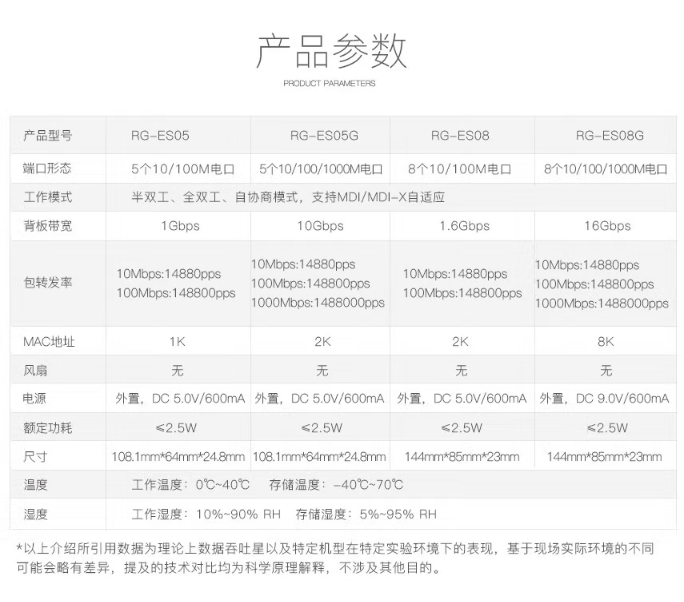This screenshot has height=602, width=684.
Task: Click the 无 fan cell for RG-ES05
Action: coord(177,371)
